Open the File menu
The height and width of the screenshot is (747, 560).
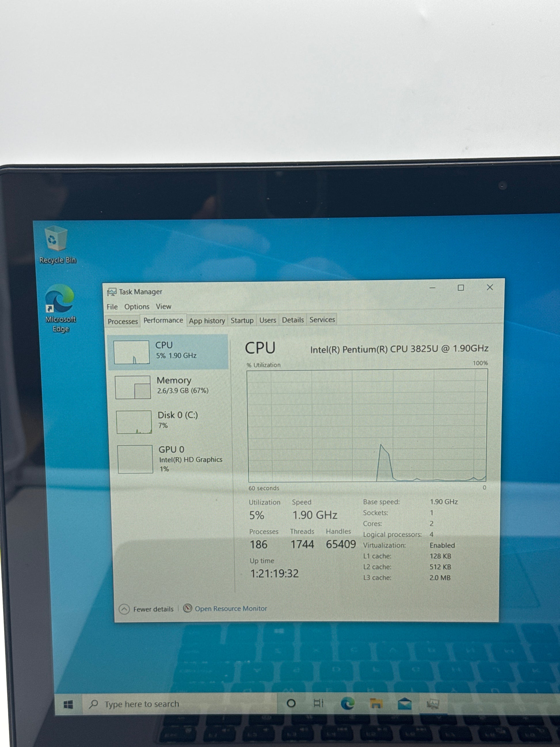[112, 307]
